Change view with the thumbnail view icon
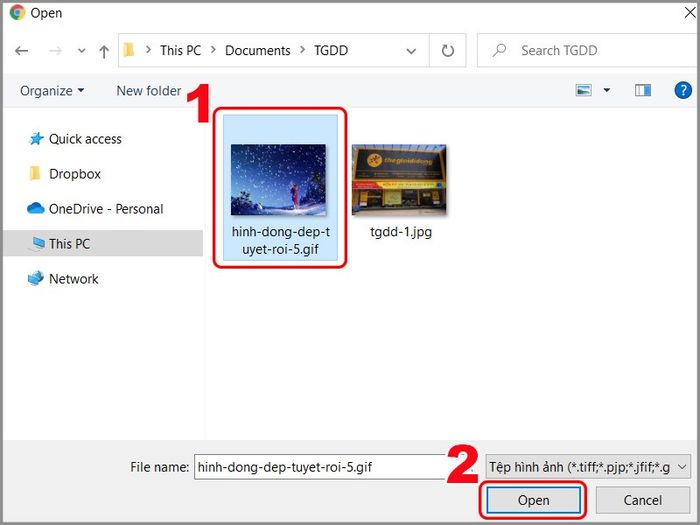Viewport: 700px width, 525px height. click(x=583, y=90)
